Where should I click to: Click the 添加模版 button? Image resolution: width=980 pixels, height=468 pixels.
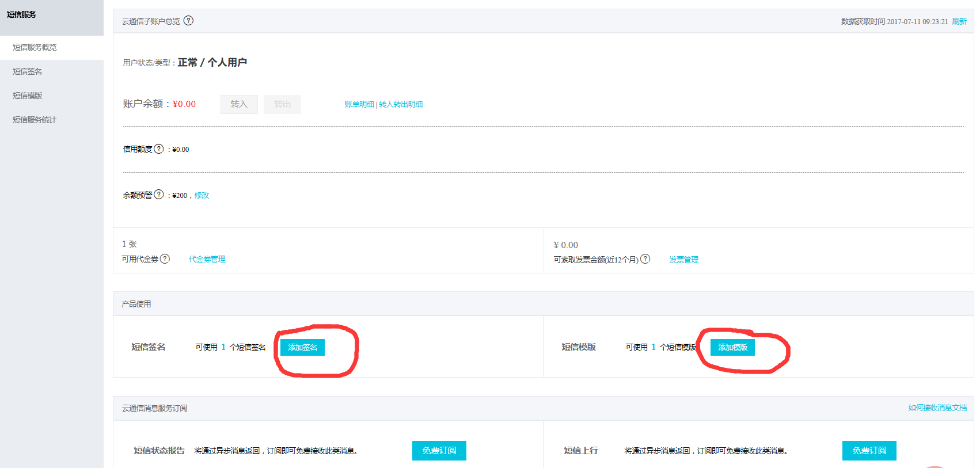732,347
